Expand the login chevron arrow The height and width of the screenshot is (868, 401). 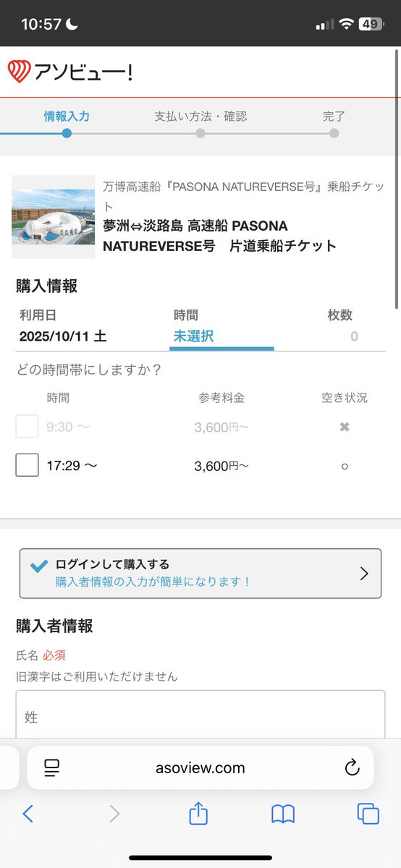click(x=364, y=574)
